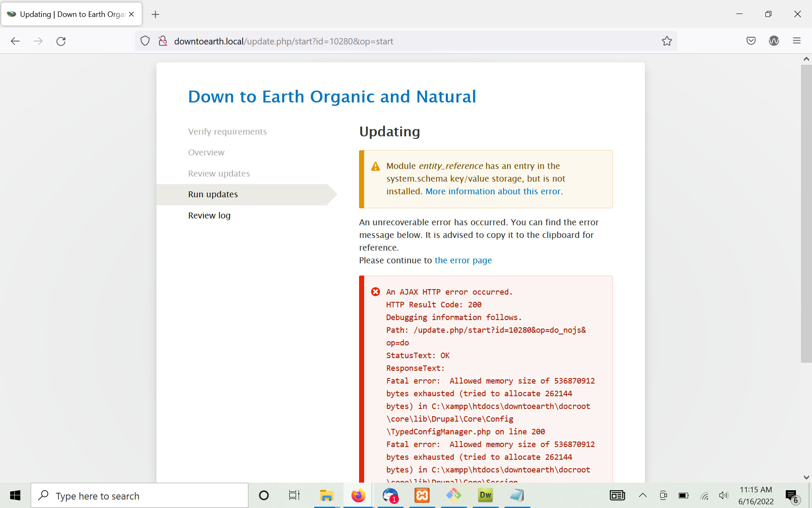Follow 'the error page' link
This screenshot has width=812, height=508.
tap(463, 260)
